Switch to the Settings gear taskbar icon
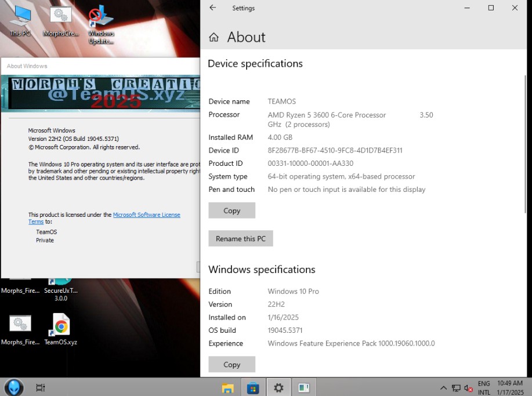The image size is (532, 396). [278, 387]
